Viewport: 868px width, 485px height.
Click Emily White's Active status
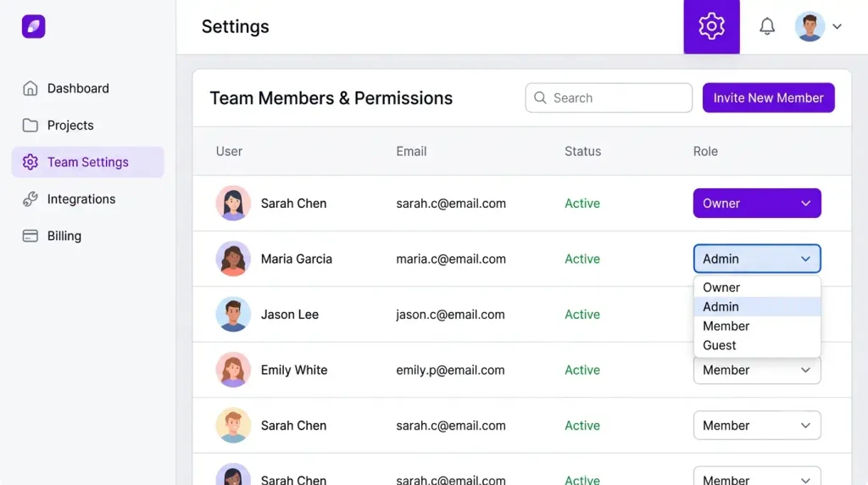coord(582,370)
